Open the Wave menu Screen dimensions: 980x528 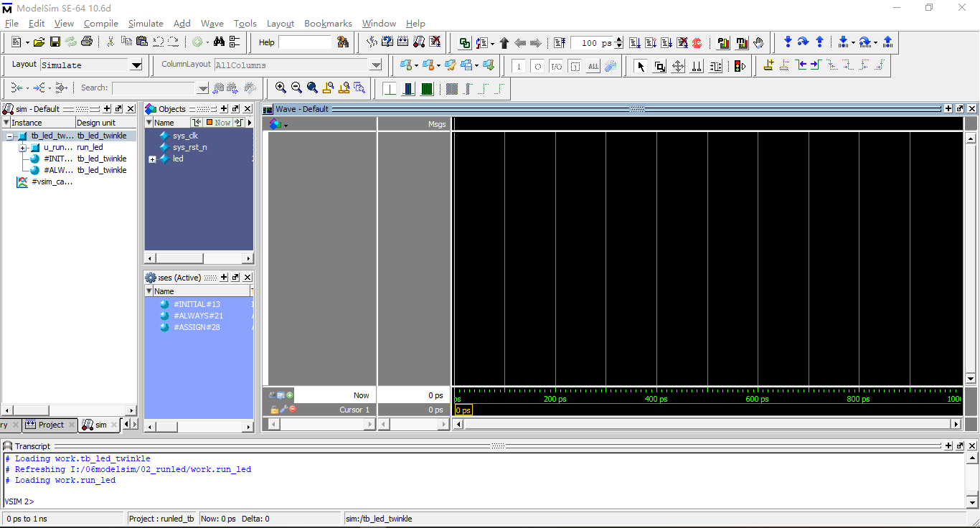(212, 24)
